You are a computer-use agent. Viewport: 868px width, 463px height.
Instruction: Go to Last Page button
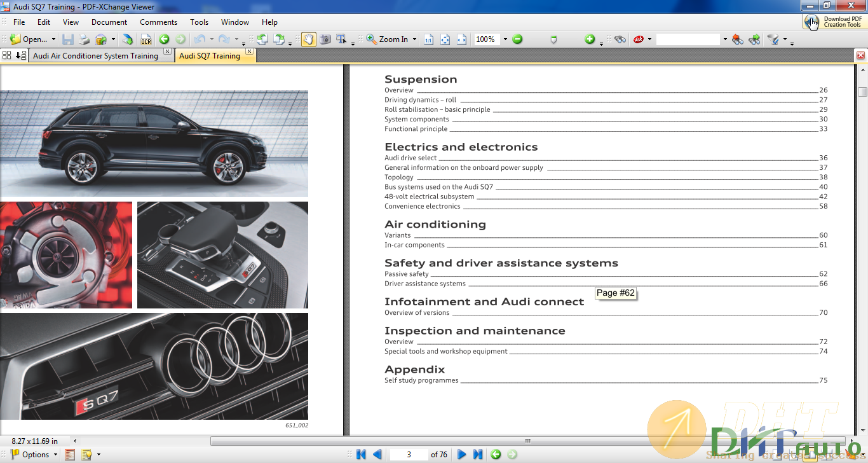coord(478,454)
